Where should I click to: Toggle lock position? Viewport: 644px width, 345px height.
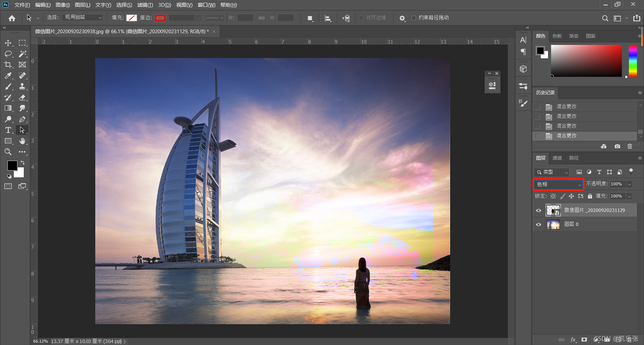[x=571, y=196]
